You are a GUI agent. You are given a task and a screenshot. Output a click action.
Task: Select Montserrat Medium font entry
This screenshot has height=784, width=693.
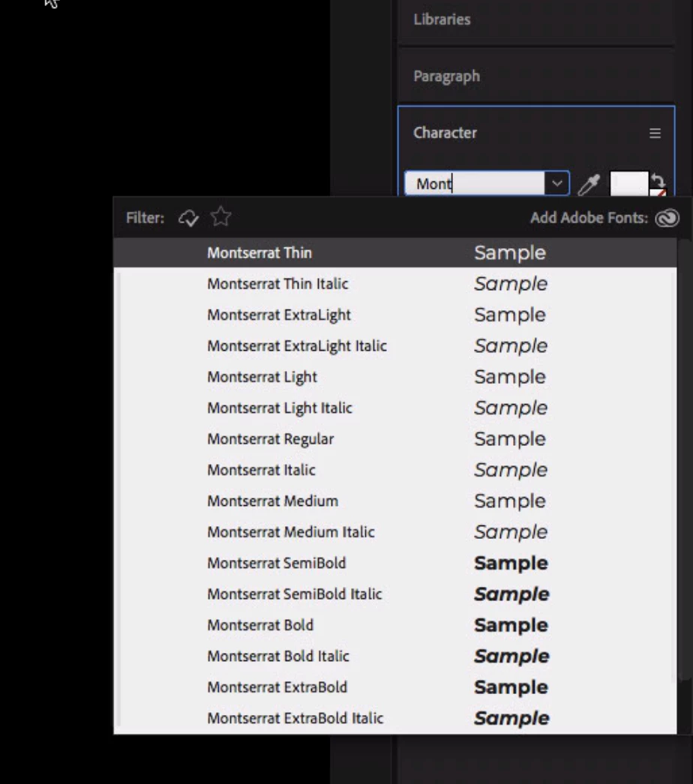point(394,501)
